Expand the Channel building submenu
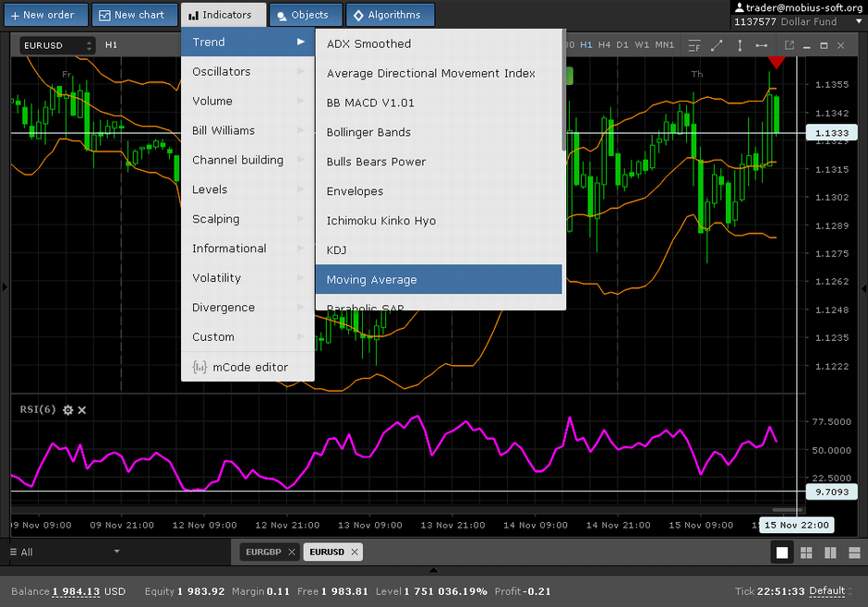Image resolution: width=868 pixels, height=607 pixels. 247,160
